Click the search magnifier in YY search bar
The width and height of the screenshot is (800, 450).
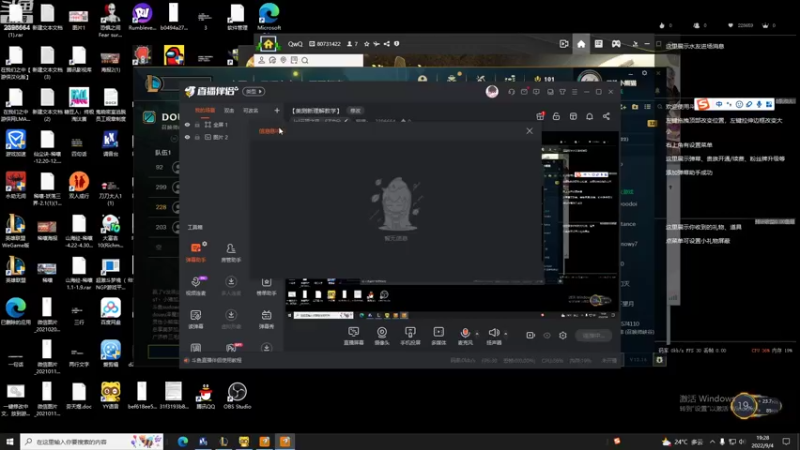305,60
